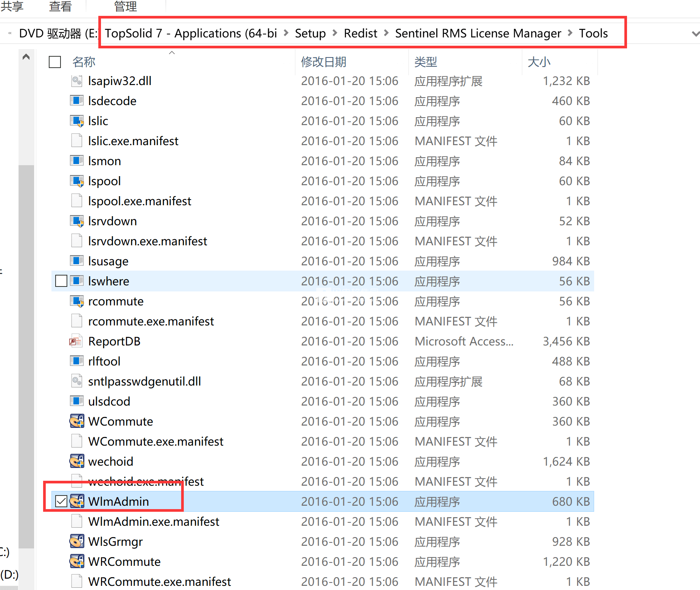Click the 1,624 KB size of wechoid
This screenshot has height=590, width=700.
click(x=566, y=461)
